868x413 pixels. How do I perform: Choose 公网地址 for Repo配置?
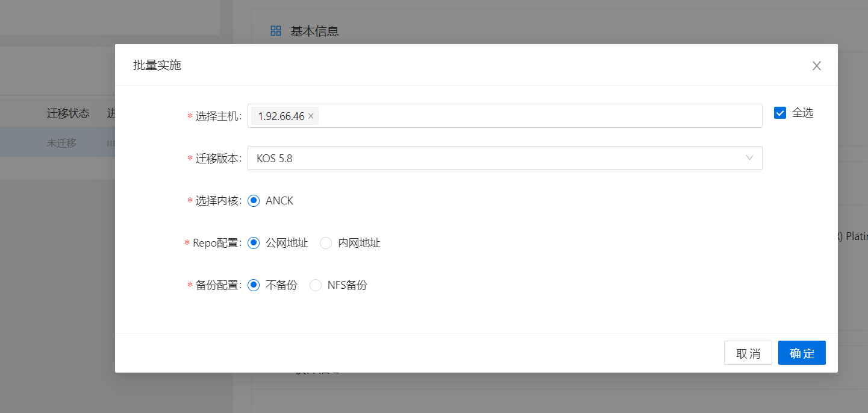[254, 243]
